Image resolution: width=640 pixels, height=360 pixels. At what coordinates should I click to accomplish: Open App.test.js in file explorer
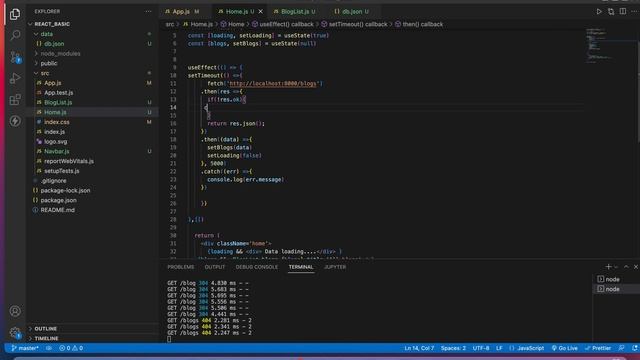pos(93,93)
